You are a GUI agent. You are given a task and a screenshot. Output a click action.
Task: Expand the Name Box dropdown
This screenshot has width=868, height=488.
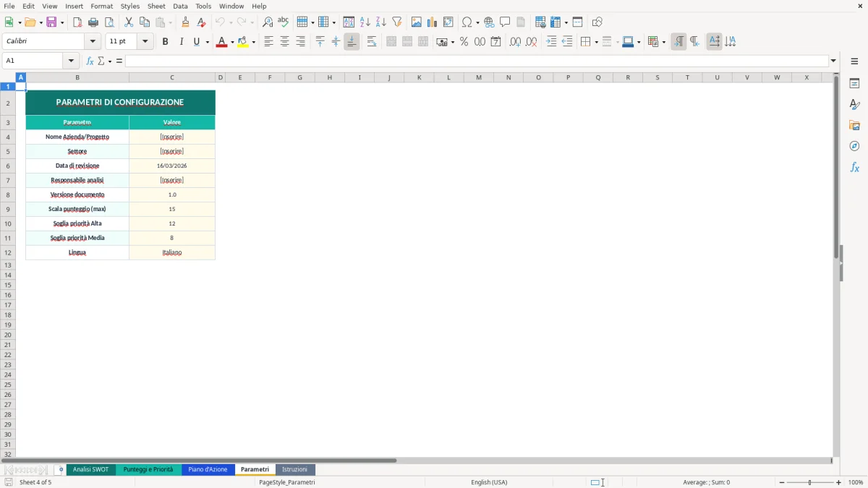click(x=71, y=61)
